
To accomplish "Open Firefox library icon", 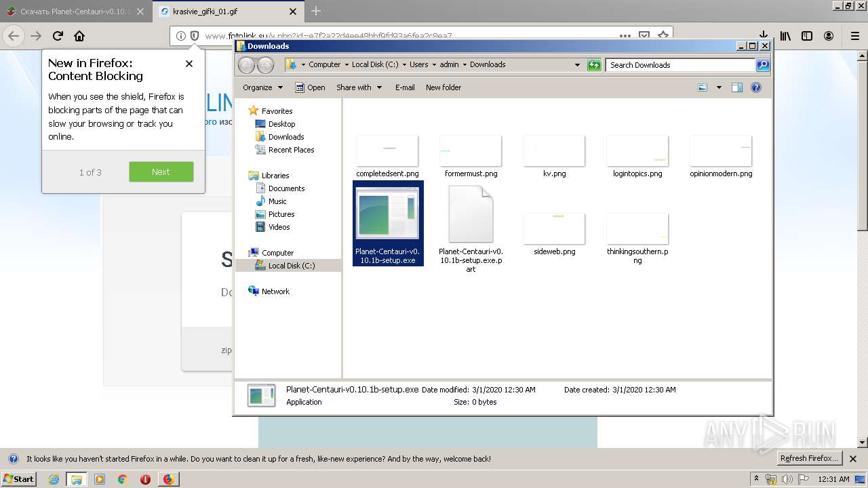I will click(x=785, y=36).
